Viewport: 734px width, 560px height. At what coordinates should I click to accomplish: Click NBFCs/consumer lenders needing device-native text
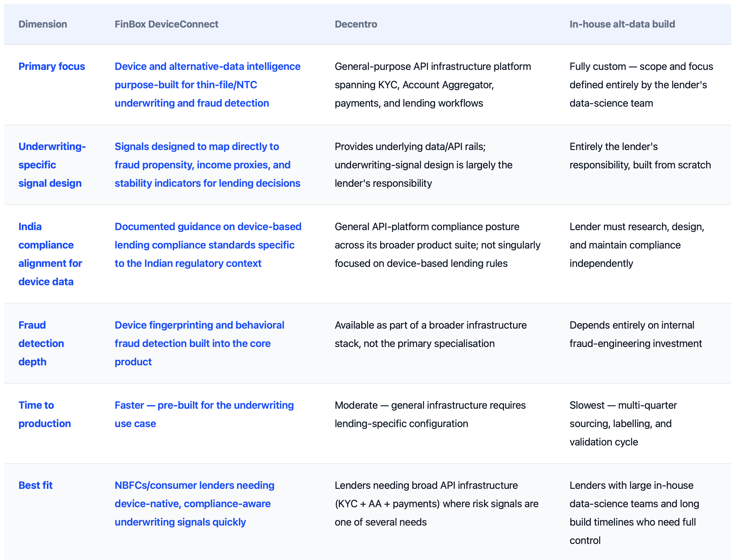[x=195, y=504]
